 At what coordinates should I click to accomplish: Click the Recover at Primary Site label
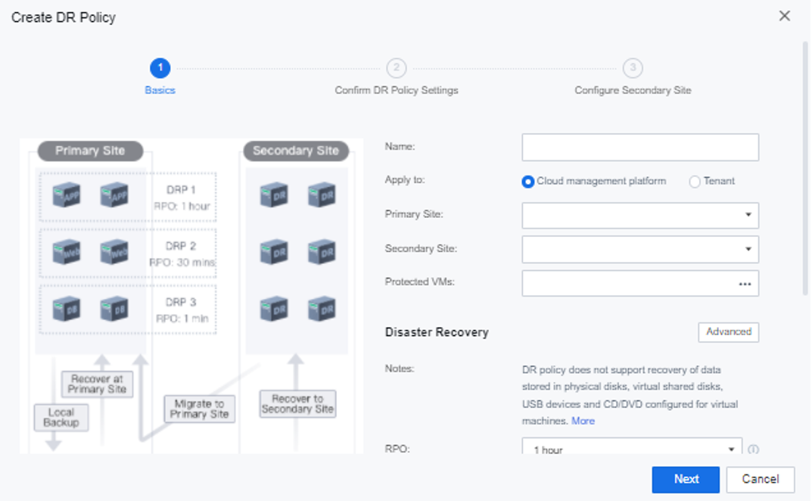(x=97, y=384)
